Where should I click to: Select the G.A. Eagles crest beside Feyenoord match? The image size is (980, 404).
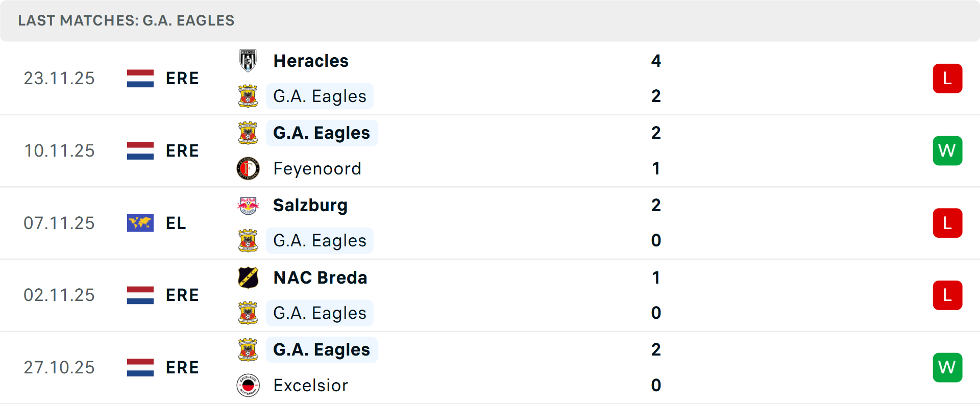(x=249, y=133)
